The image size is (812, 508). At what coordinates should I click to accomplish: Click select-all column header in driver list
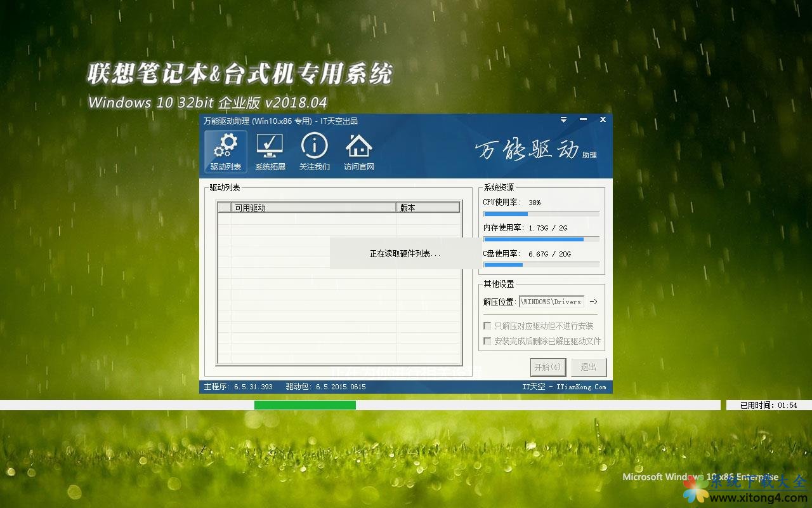[225, 208]
